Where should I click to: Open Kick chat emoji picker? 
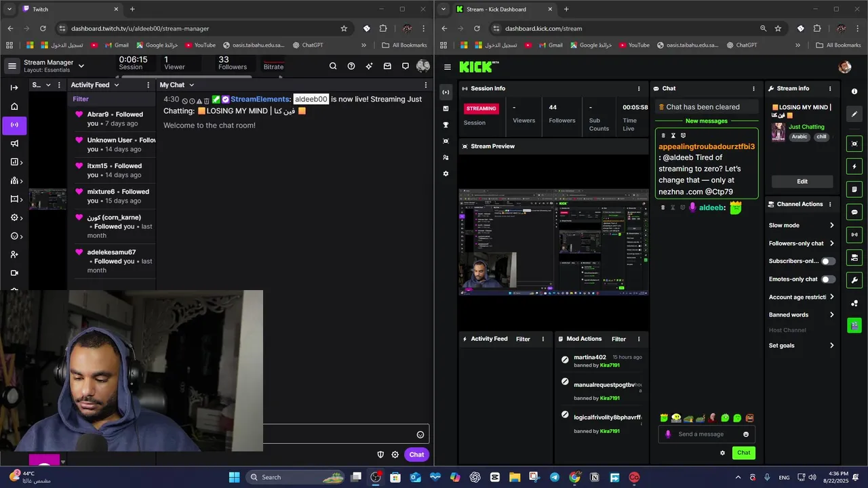pos(746,434)
